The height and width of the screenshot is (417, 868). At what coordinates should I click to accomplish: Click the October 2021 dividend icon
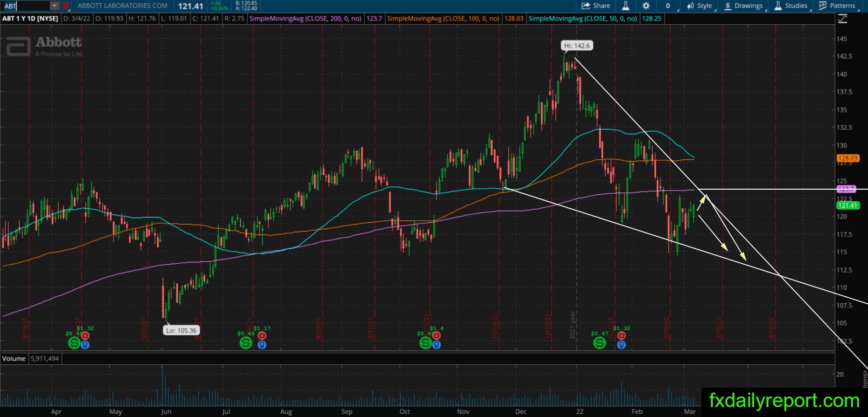click(425, 343)
